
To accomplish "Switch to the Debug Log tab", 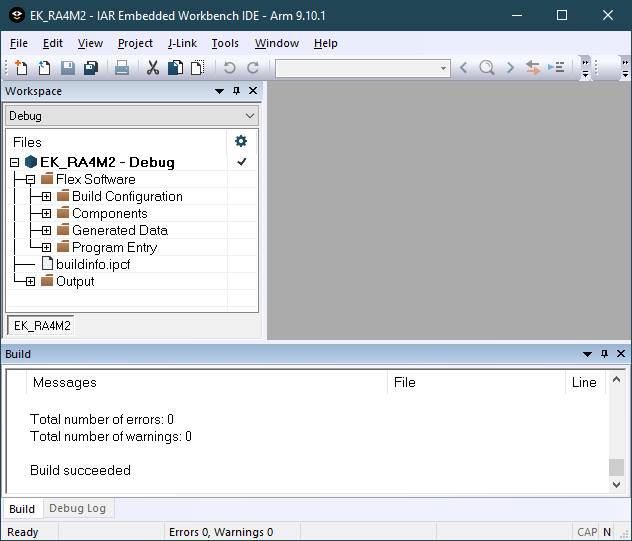I will [x=77, y=508].
